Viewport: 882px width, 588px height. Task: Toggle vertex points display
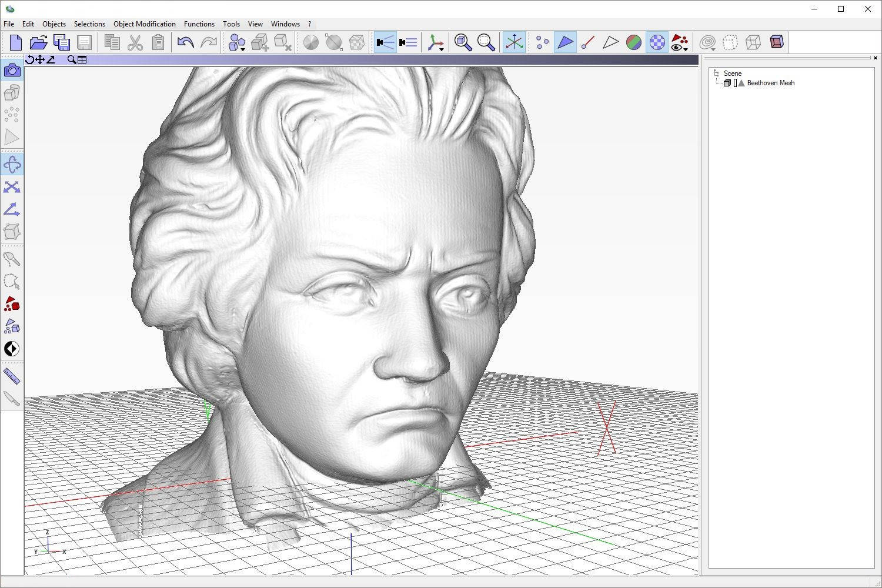[x=542, y=42]
